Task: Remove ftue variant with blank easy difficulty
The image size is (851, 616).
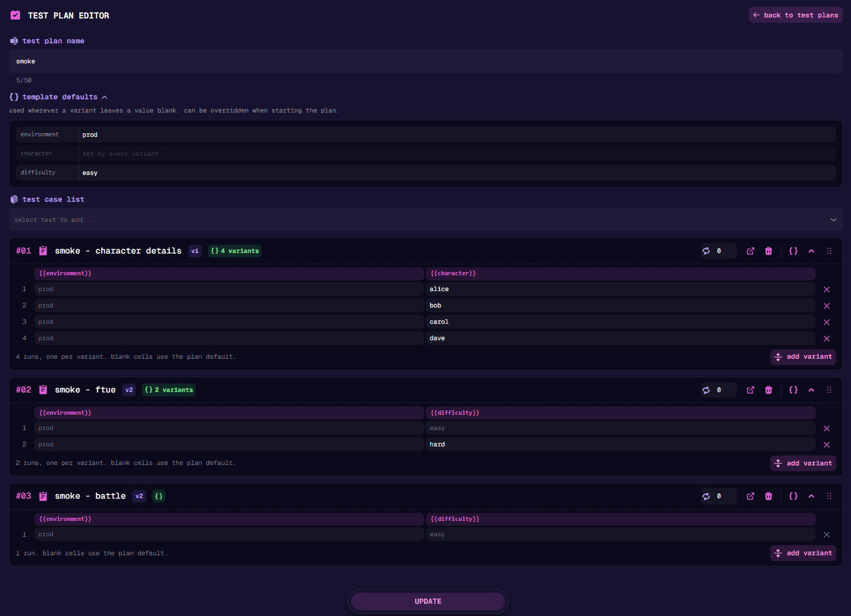Action: coord(827,428)
